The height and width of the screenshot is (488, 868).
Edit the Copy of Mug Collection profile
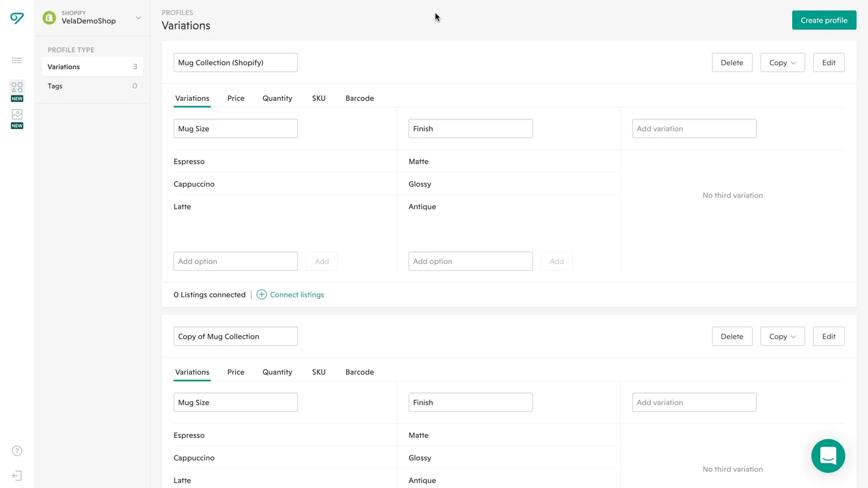coord(828,336)
